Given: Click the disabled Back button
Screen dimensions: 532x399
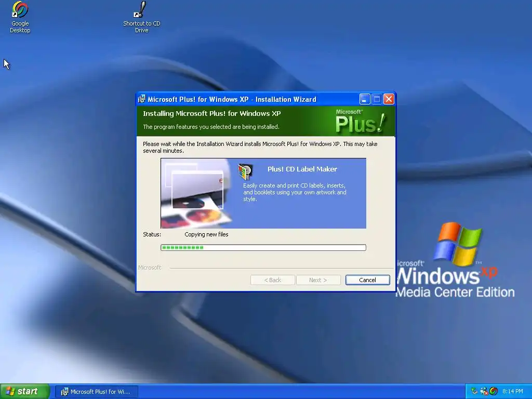Looking at the screenshot, I should pos(272,280).
